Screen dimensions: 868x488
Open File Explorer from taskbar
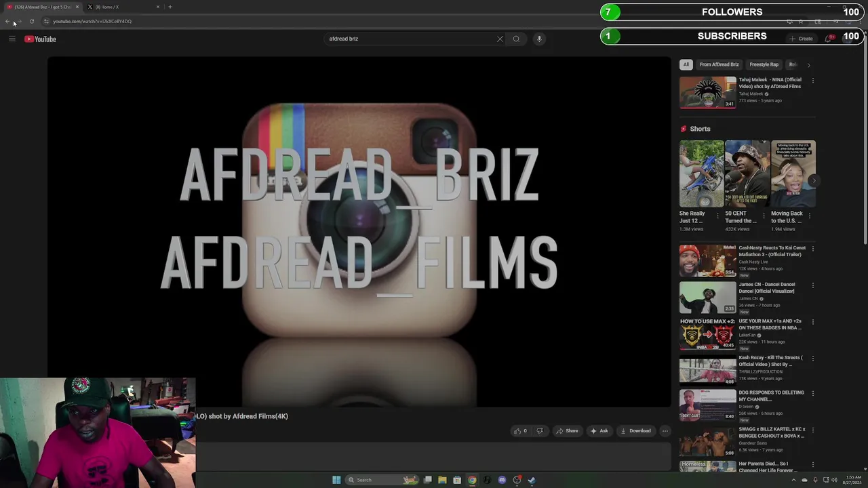442,480
